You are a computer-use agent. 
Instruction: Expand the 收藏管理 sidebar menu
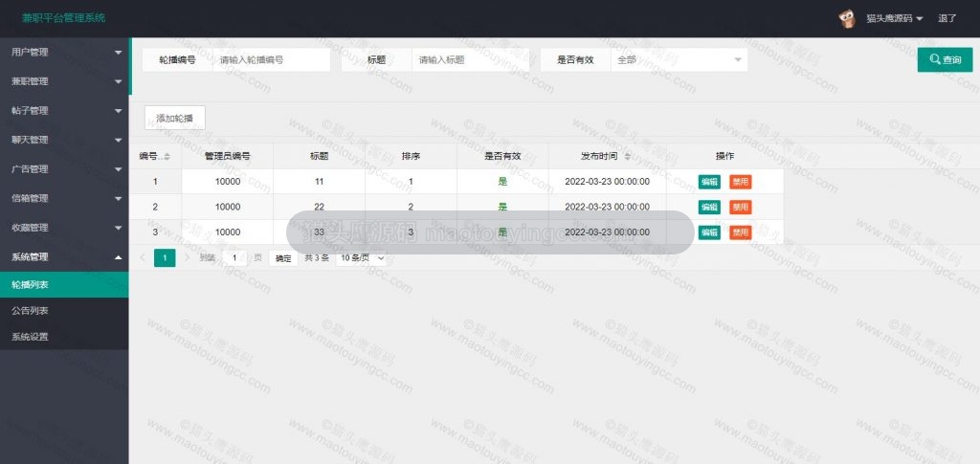(x=64, y=228)
